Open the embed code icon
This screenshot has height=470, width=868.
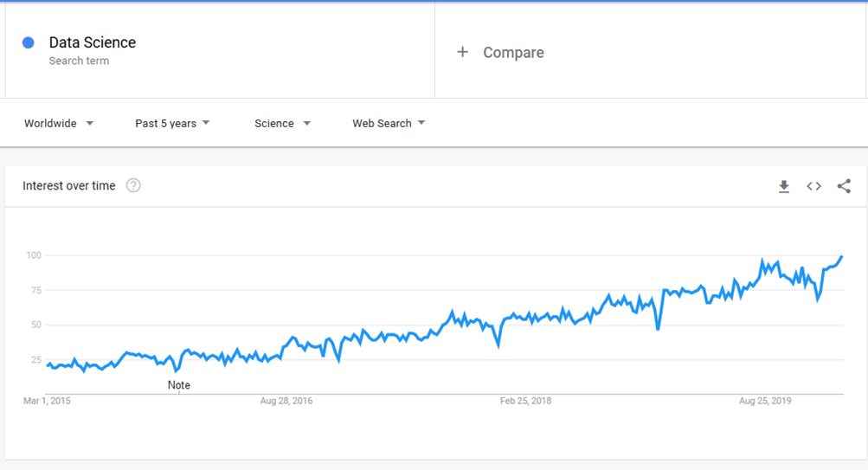[x=813, y=186]
